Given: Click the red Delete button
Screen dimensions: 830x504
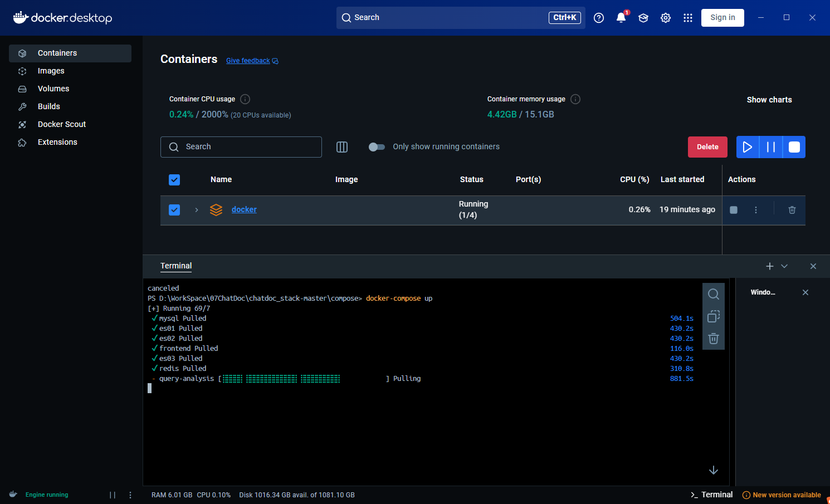Looking at the screenshot, I should [x=707, y=147].
